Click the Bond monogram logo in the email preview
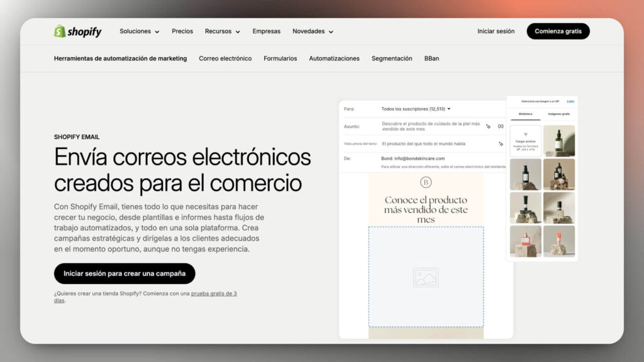Image resolution: width=644 pixels, height=362 pixels. point(427,182)
